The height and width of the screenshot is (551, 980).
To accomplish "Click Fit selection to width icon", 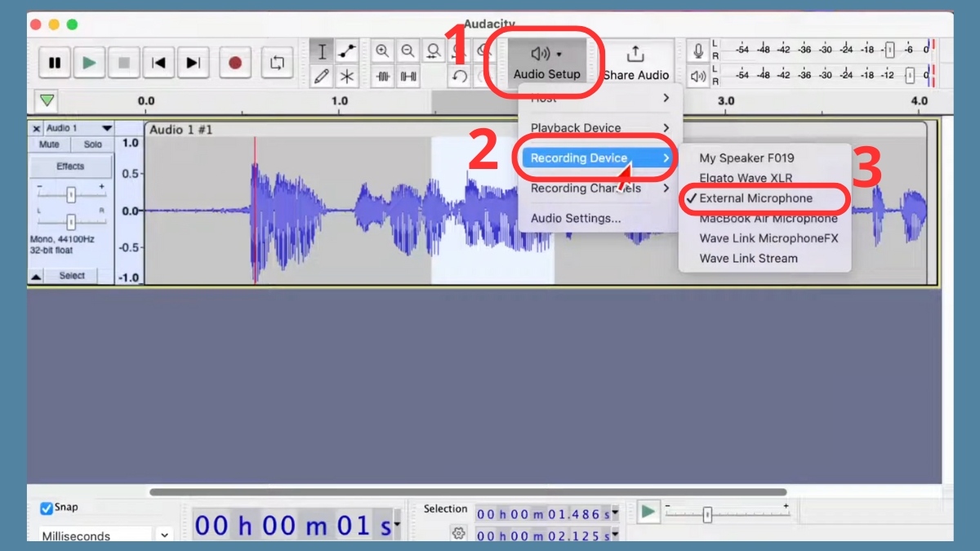I will click(434, 51).
